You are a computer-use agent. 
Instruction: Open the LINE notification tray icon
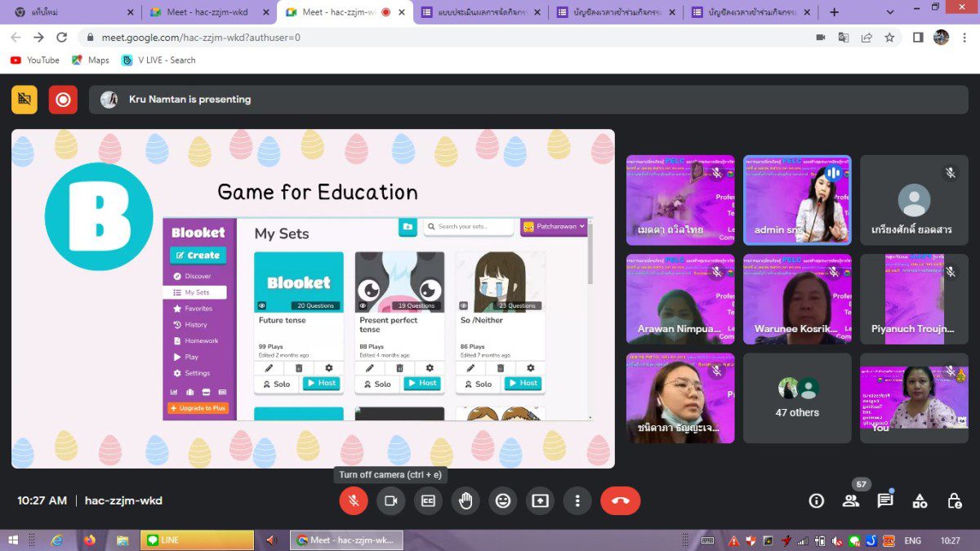[x=854, y=540]
